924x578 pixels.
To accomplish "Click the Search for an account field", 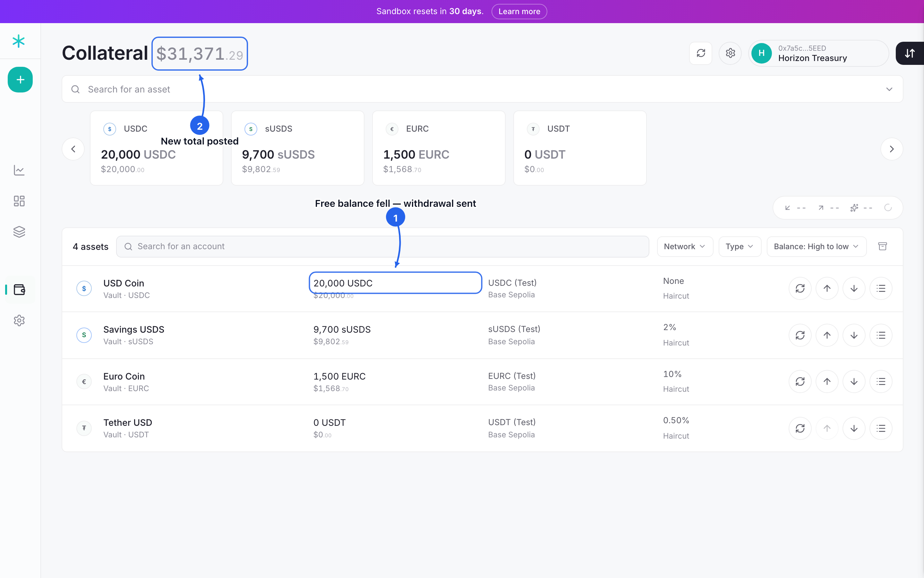I will [382, 247].
